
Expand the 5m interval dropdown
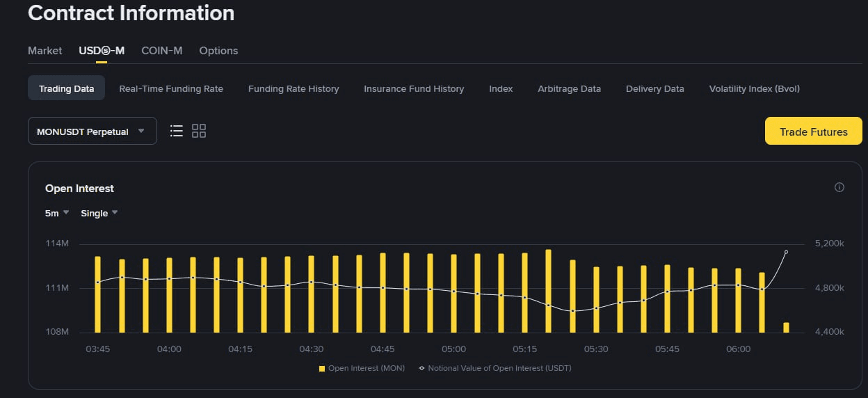click(57, 213)
